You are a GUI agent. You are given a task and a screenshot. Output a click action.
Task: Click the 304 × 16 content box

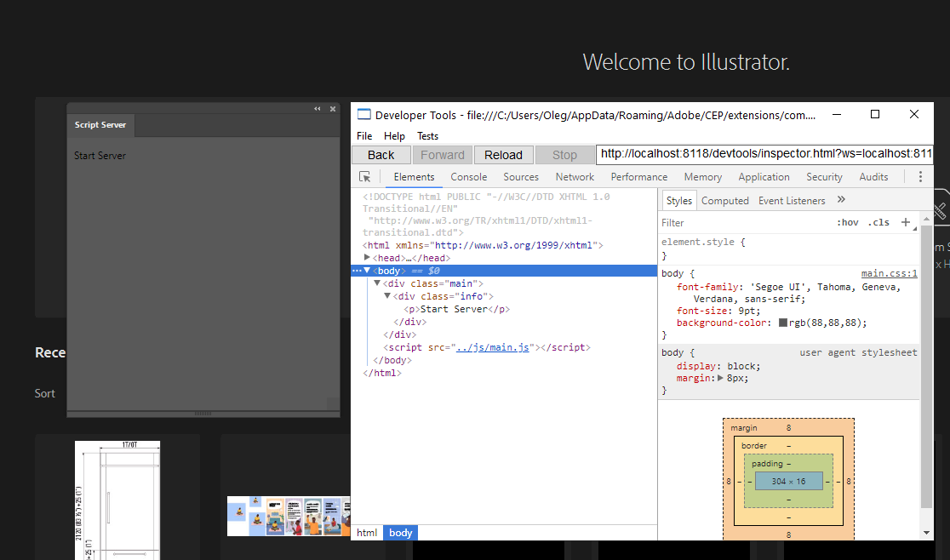click(789, 482)
